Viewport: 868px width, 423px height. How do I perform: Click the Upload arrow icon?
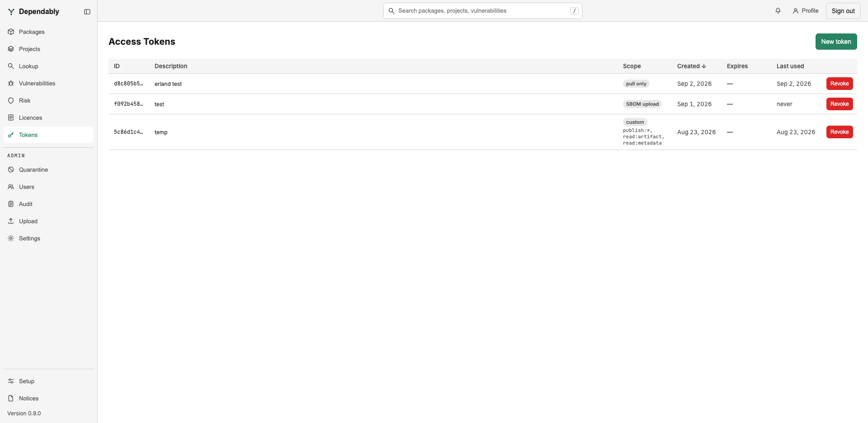point(11,221)
